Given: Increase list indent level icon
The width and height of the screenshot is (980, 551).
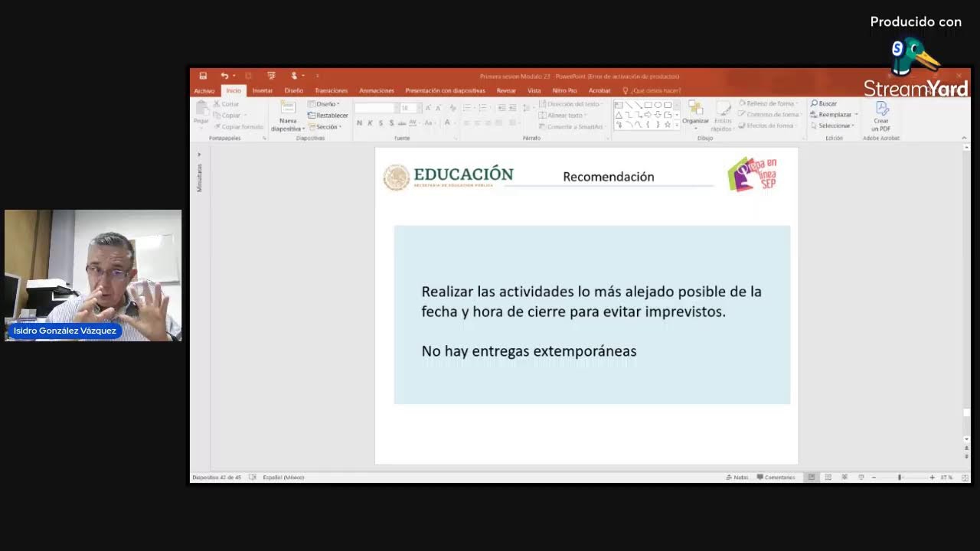Looking at the screenshot, I should (x=513, y=108).
